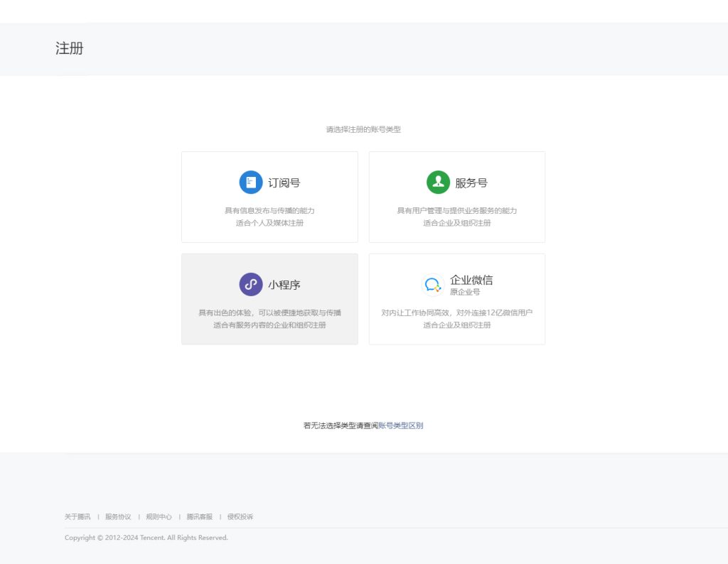Image resolution: width=728 pixels, height=564 pixels.
Task: Open 腾讯客服 footer link
Action: [x=200, y=516]
